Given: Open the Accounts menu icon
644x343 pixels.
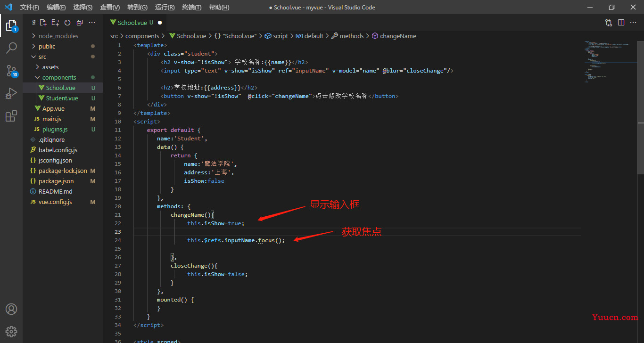Looking at the screenshot, I should pyautogui.click(x=11, y=309).
